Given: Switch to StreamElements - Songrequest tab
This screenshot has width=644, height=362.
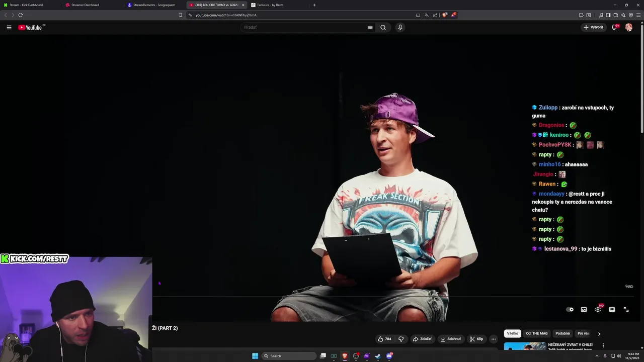Looking at the screenshot, I should (x=154, y=5).
